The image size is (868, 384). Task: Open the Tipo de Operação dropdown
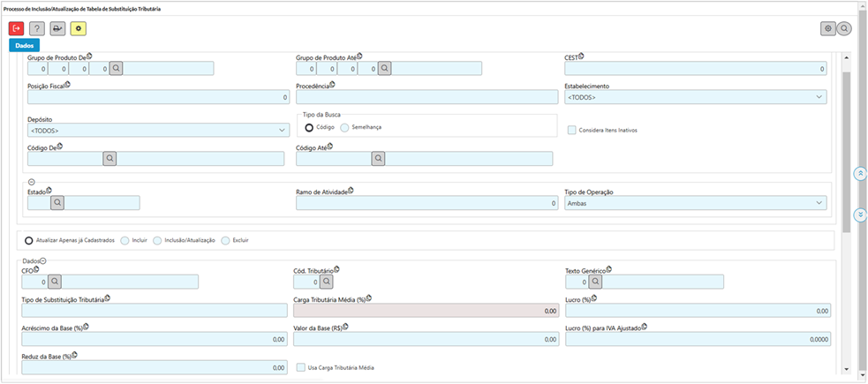[695, 203]
